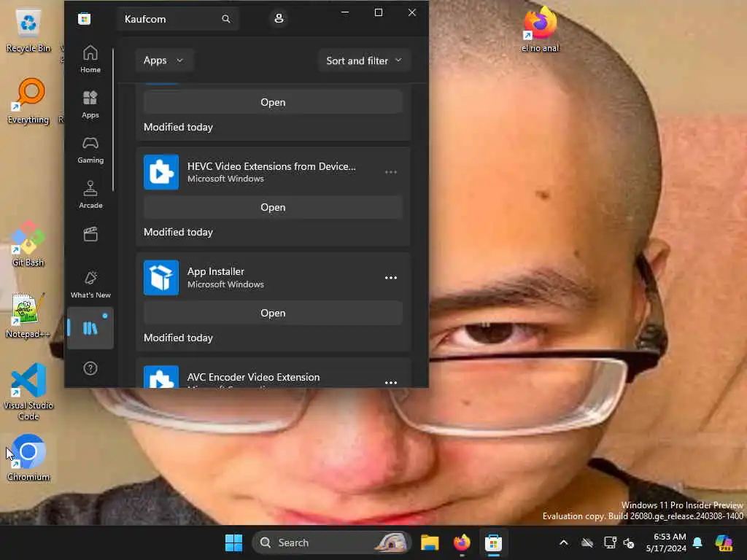Screen dimensions: 747x560
Task: Open the Copilot preview icon in taskbar
Action: tap(724, 542)
